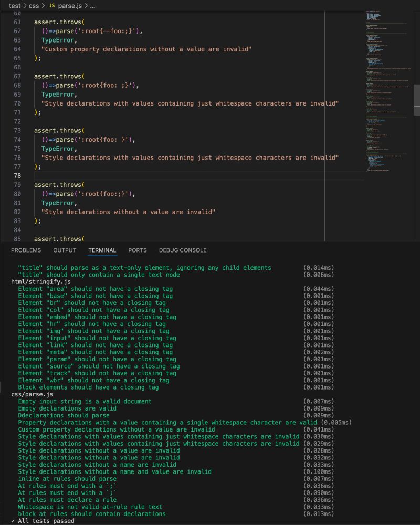Click 'inline at rules should parse' result
420x525 pixels.
(67, 479)
